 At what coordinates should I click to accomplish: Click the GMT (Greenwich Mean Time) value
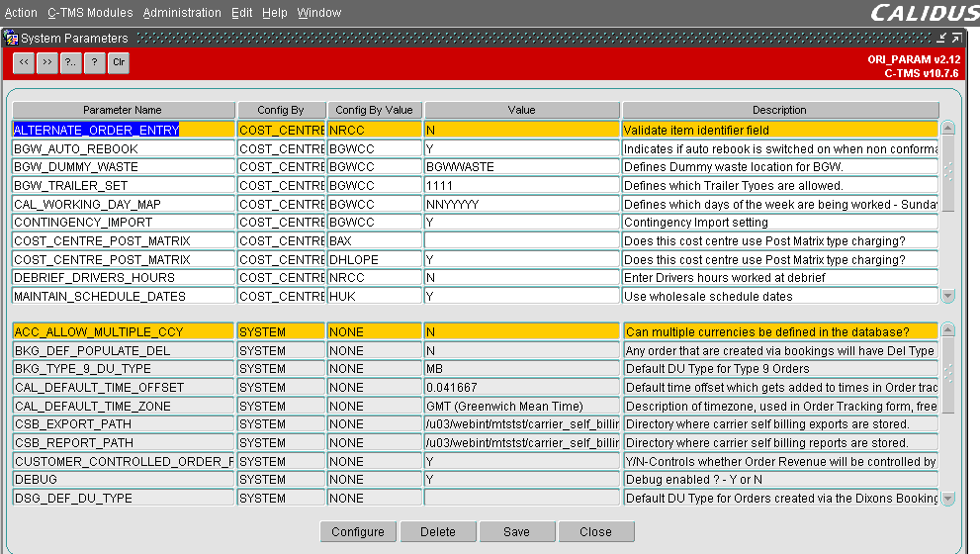(x=522, y=407)
